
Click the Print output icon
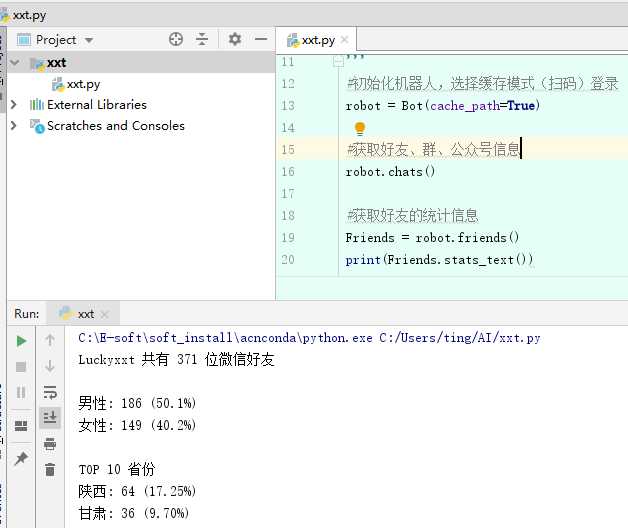pyautogui.click(x=50, y=443)
